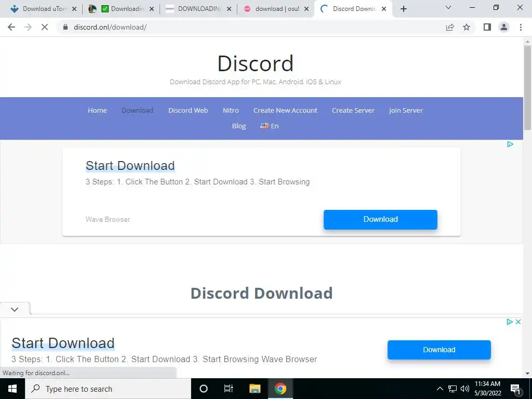Click the forward navigation arrow

point(28,27)
